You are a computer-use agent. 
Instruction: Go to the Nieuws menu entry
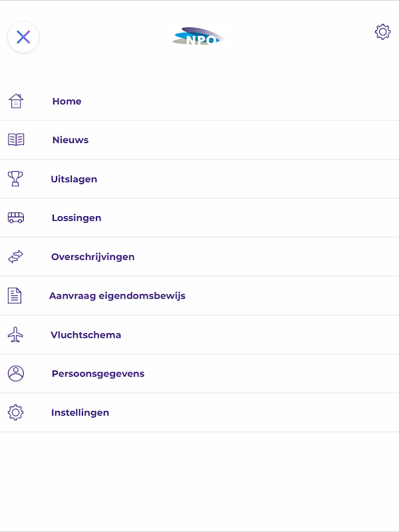(70, 140)
